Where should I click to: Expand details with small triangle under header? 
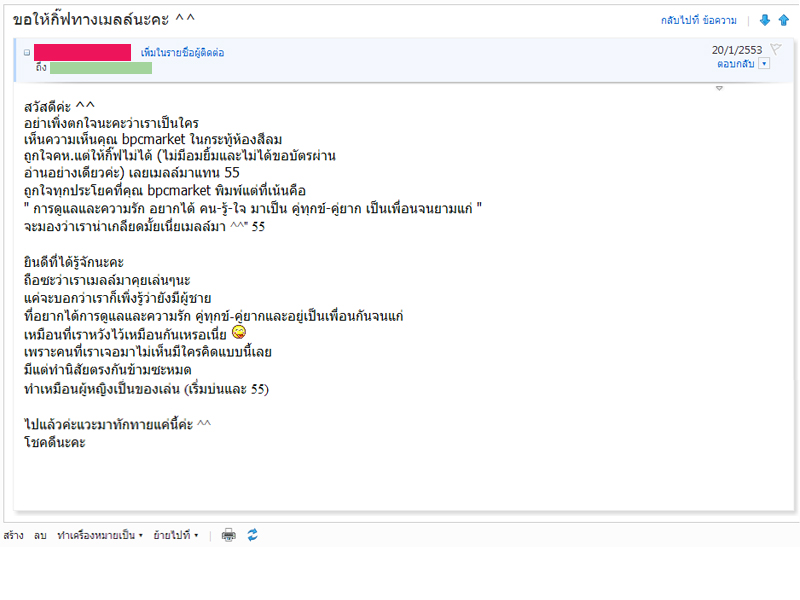pyautogui.click(x=719, y=88)
